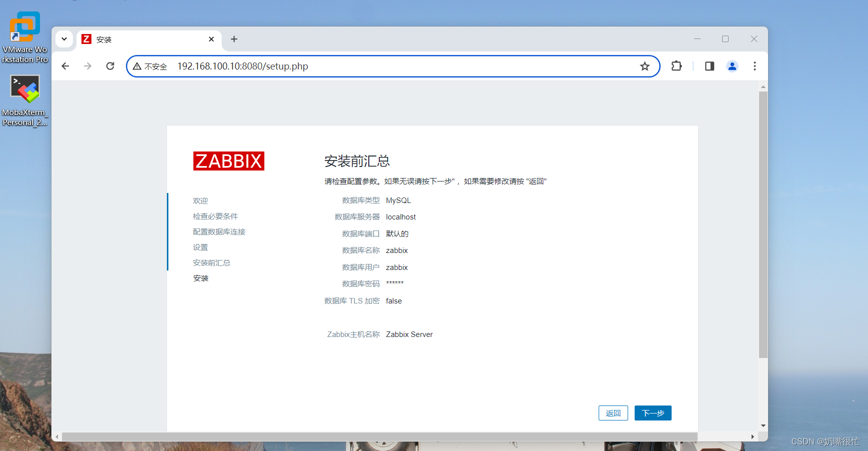868x451 pixels.
Task: Open the user profile avatar
Action: (732, 66)
